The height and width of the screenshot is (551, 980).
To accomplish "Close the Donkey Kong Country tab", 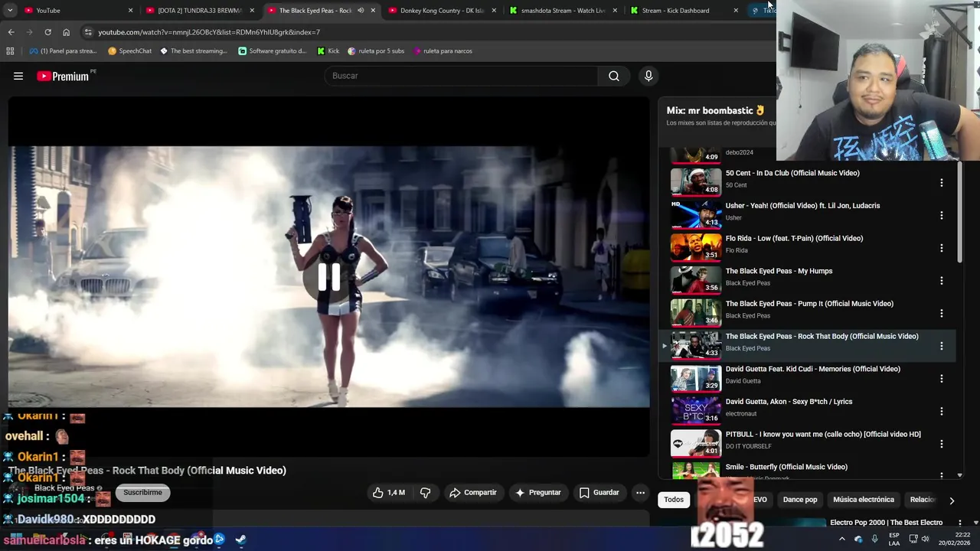I will pyautogui.click(x=494, y=11).
